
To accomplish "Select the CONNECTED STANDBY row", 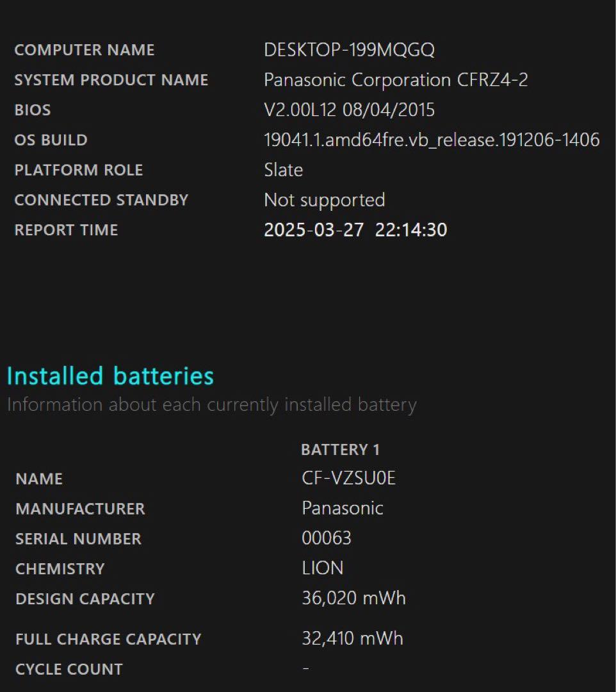I will click(102, 200).
